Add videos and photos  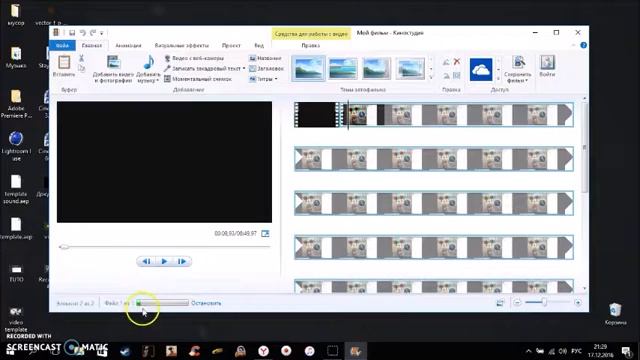coord(113,69)
